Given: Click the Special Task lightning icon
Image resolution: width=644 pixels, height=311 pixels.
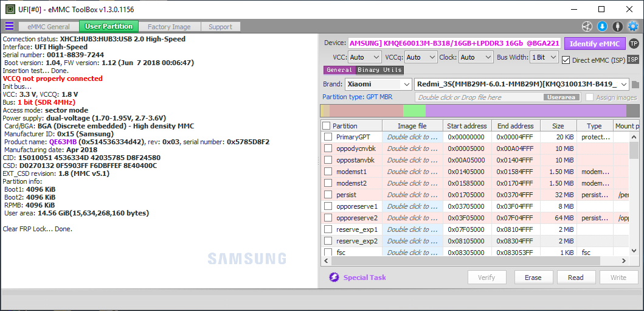Looking at the screenshot, I should click(334, 278).
